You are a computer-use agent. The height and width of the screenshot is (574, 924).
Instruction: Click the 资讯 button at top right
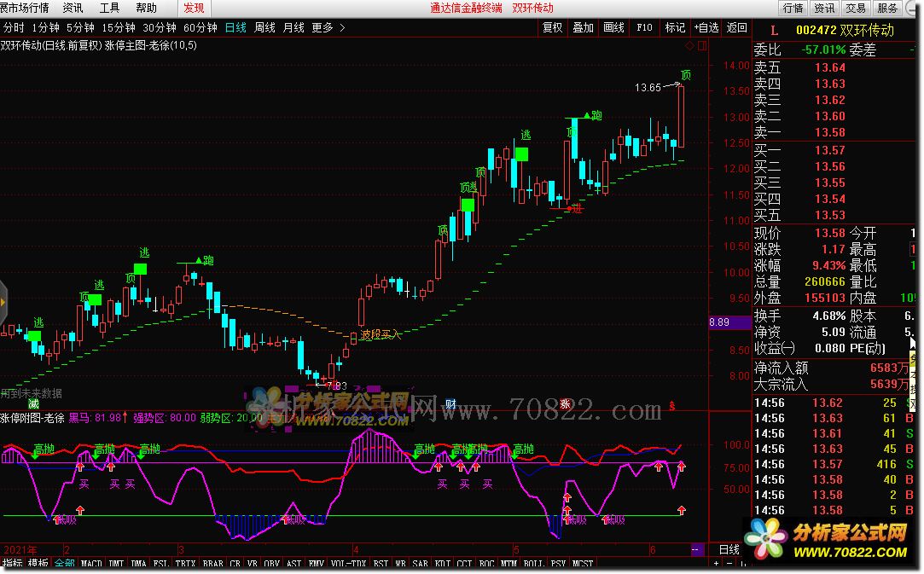click(824, 8)
